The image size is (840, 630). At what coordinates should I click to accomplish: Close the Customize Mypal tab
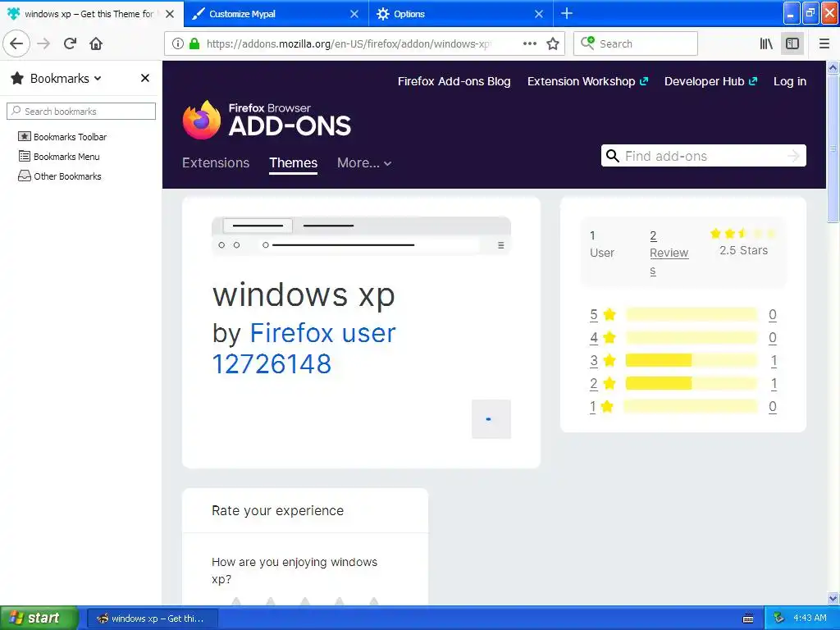click(x=354, y=14)
